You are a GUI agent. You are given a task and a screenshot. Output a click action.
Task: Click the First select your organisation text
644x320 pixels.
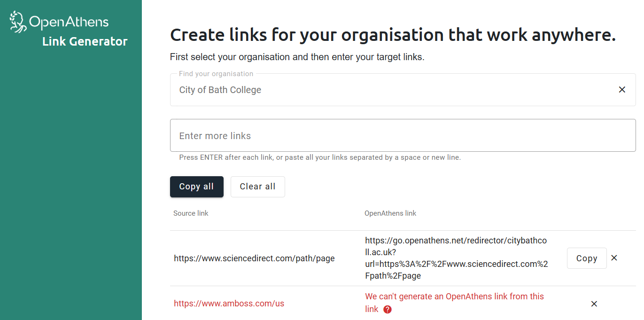297,57
